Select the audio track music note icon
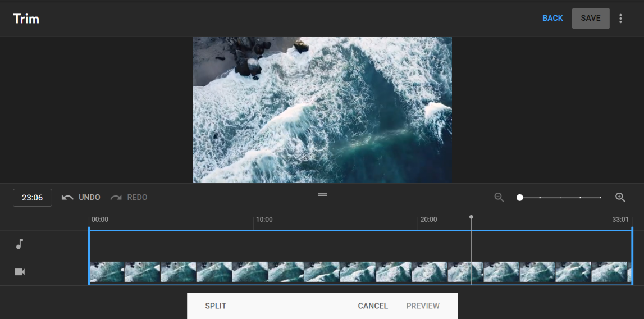The width and height of the screenshot is (644, 319). (19, 244)
